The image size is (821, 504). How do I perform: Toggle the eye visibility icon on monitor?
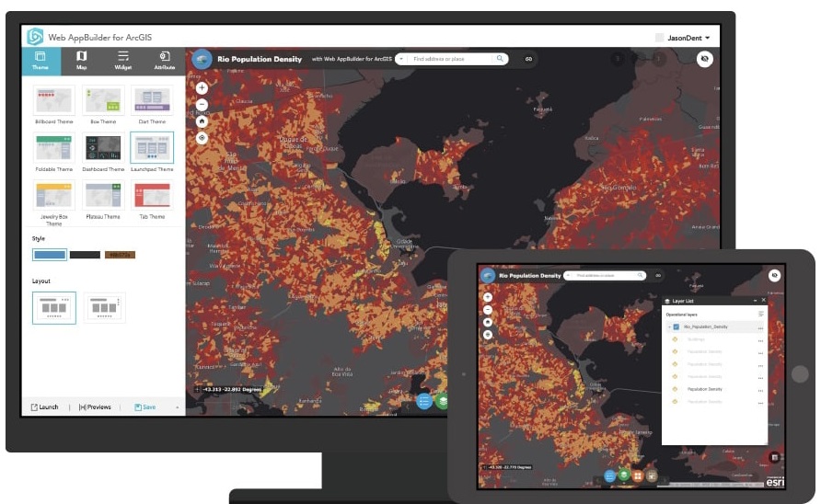[705, 59]
